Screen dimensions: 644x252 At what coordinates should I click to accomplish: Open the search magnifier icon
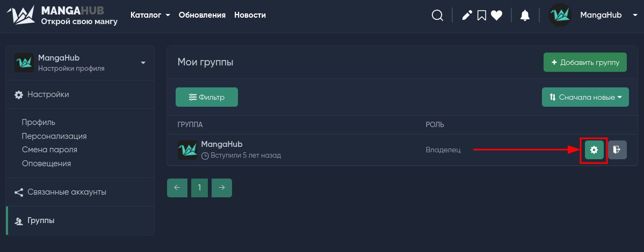437,16
